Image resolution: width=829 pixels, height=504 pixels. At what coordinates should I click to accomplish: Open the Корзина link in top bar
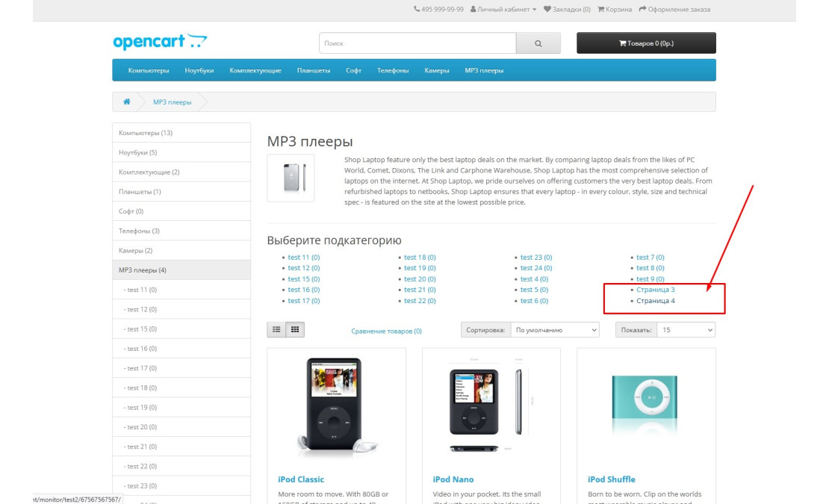click(x=615, y=10)
